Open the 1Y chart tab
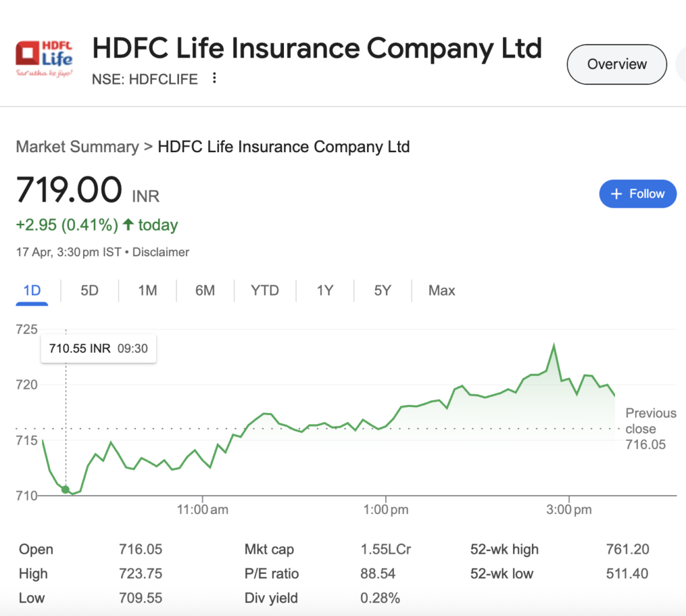686x616 pixels. (x=325, y=290)
